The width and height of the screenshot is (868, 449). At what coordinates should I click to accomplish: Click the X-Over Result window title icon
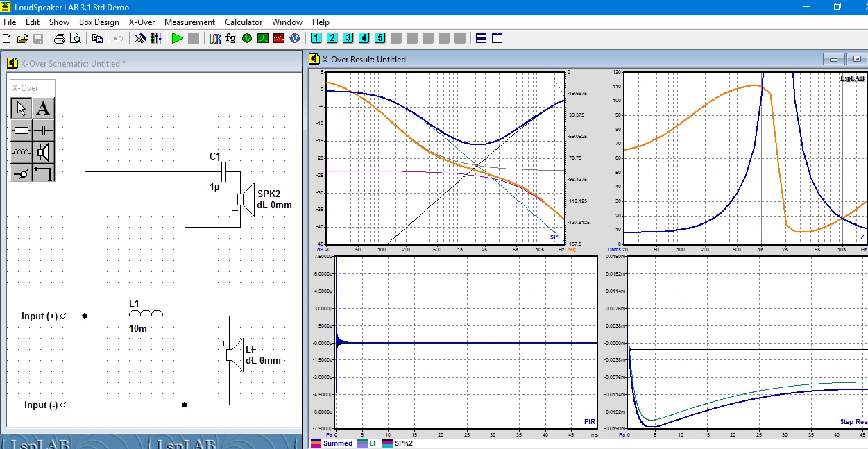314,60
